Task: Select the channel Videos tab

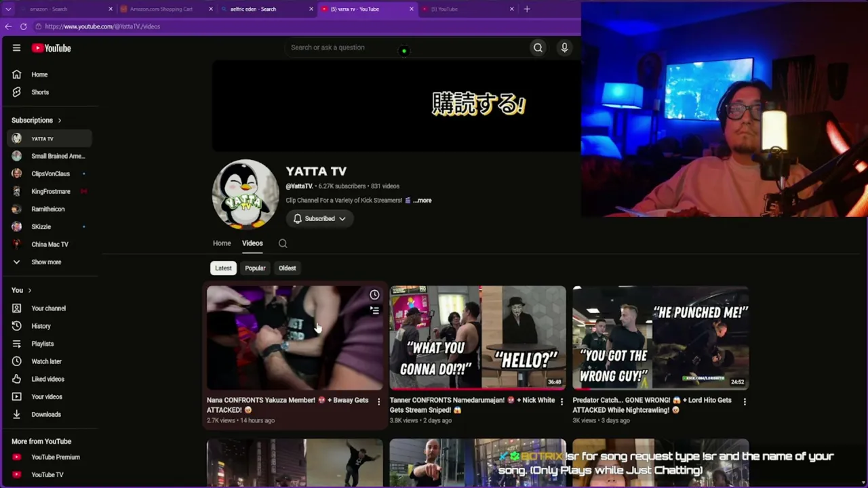Action: click(252, 243)
